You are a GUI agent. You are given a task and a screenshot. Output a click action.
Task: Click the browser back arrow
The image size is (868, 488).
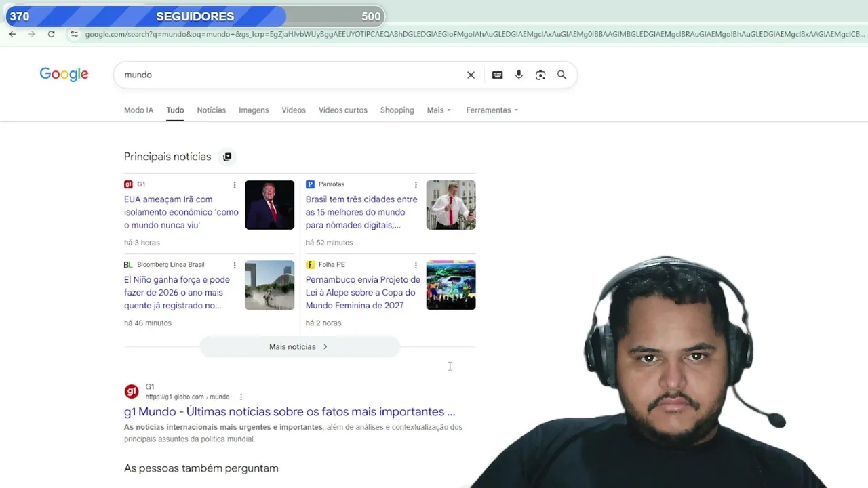coord(12,34)
